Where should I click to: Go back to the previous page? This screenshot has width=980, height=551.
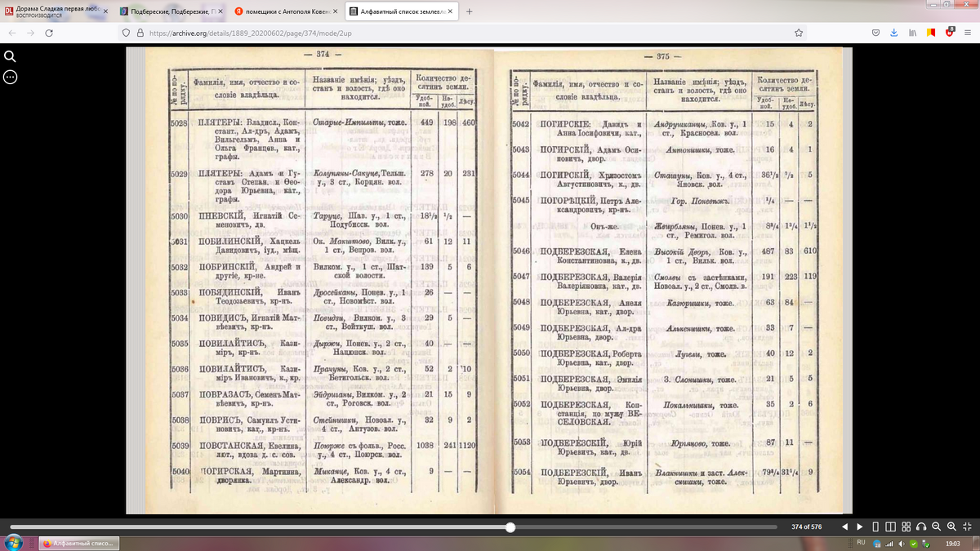point(12,33)
